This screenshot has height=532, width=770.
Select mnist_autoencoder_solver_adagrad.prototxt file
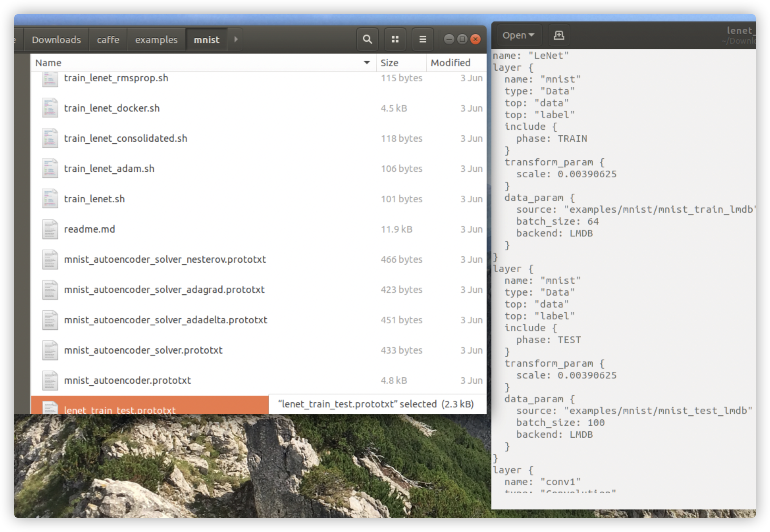[x=164, y=290]
